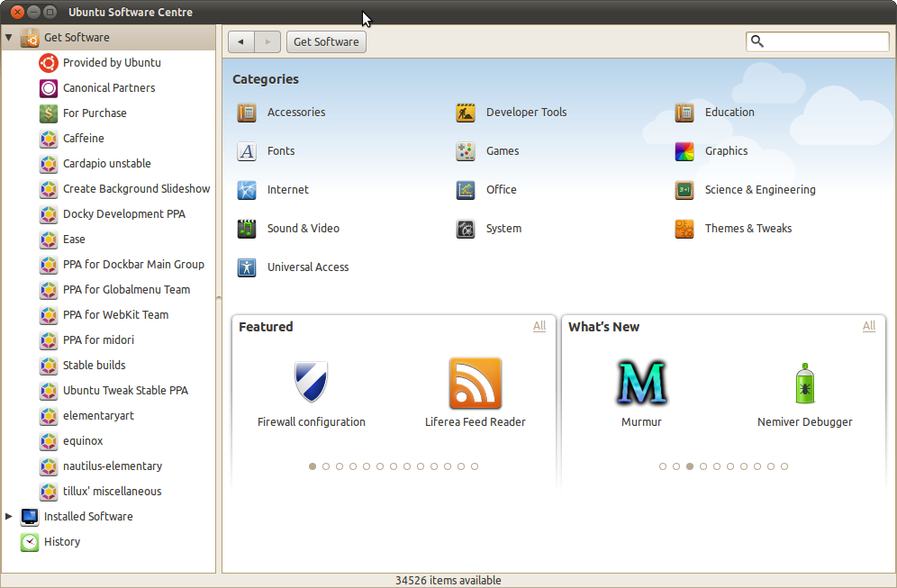Click the Liferea Feed Reader RSS icon
The height and width of the screenshot is (588, 897).
(476, 384)
